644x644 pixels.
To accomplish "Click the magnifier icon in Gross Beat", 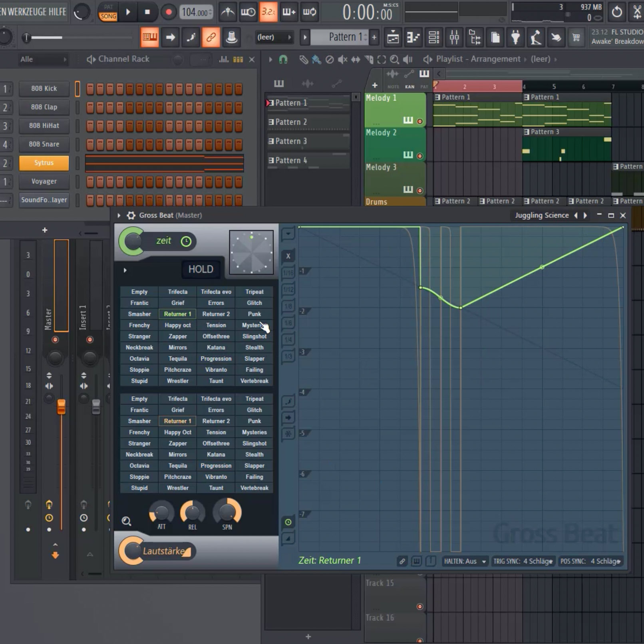I will click(x=127, y=521).
